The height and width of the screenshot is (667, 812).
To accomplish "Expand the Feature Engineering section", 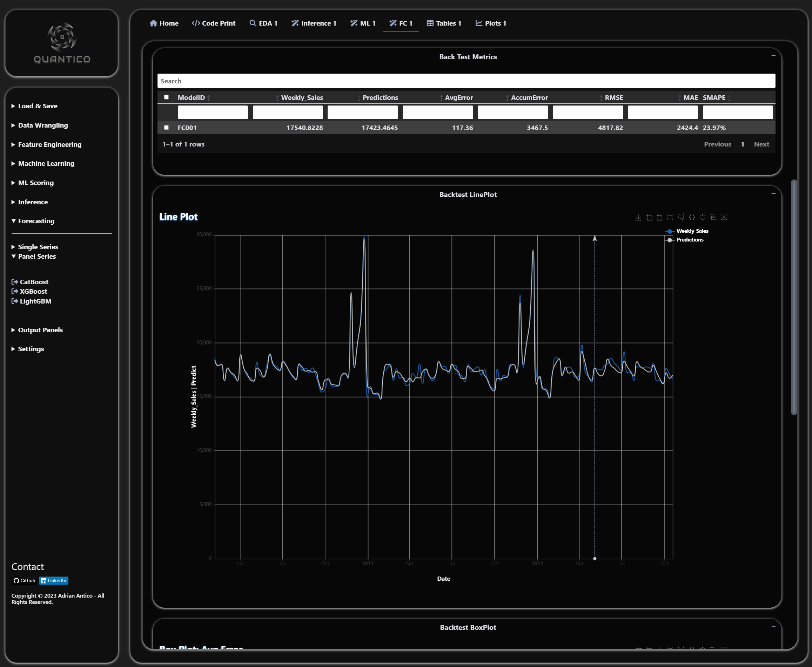I will [47, 144].
